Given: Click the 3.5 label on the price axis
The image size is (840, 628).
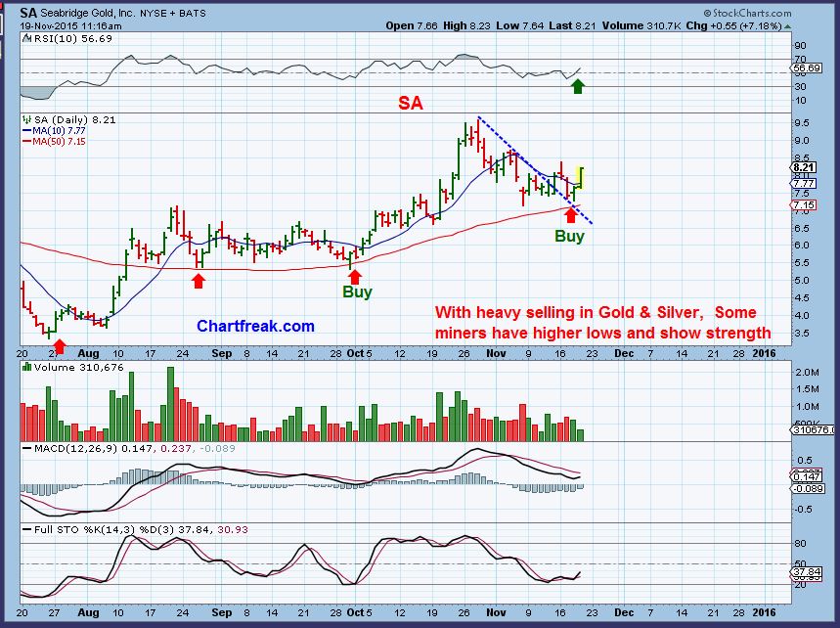Looking at the screenshot, I should 802,333.
